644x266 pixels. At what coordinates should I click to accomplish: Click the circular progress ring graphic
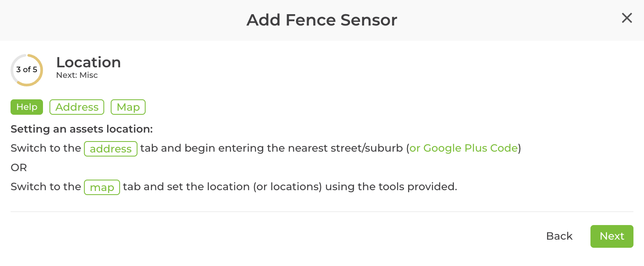click(x=26, y=70)
